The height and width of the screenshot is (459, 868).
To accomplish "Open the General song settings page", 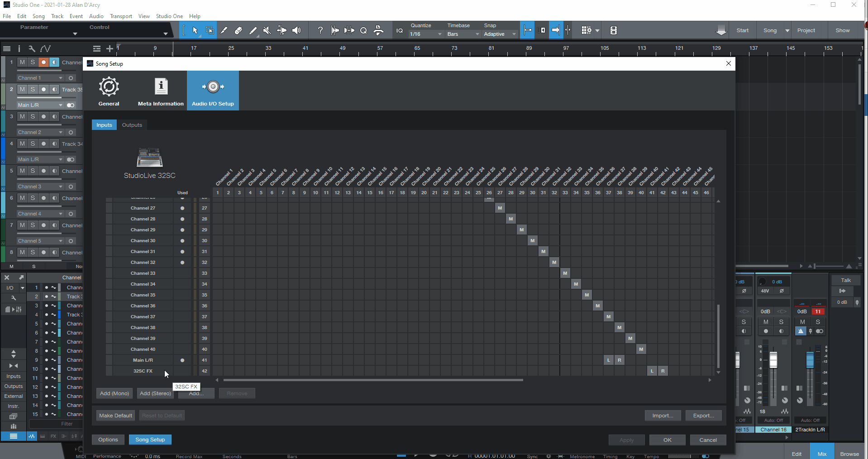I will (x=109, y=90).
